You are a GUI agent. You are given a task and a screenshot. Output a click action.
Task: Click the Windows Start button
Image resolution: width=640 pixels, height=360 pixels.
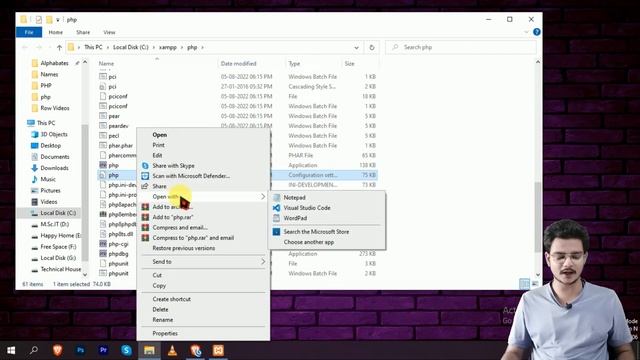click(11, 350)
